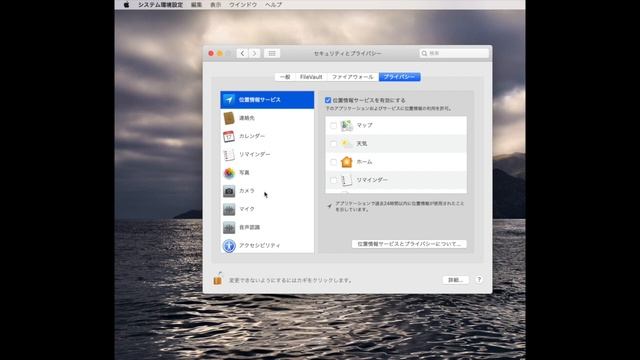Click the show-all grid toolbar icon
Viewport: 640px width, 360px height.
click(272, 53)
